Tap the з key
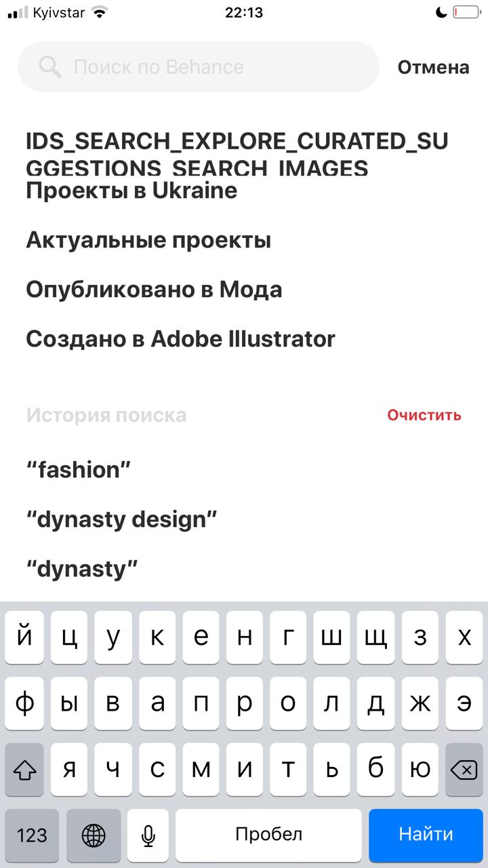Image resolution: width=488 pixels, height=868 pixels. coord(420,638)
